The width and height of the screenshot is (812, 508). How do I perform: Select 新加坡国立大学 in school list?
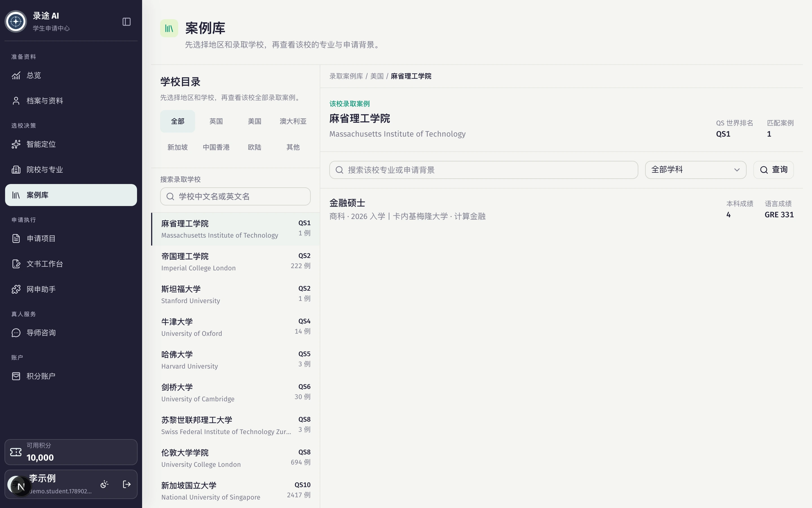(x=235, y=491)
